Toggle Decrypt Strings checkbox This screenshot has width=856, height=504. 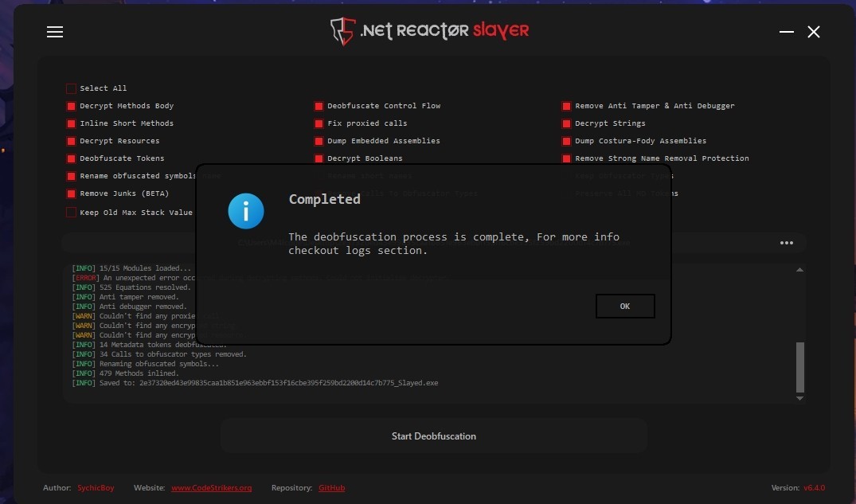(x=566, y=123)
